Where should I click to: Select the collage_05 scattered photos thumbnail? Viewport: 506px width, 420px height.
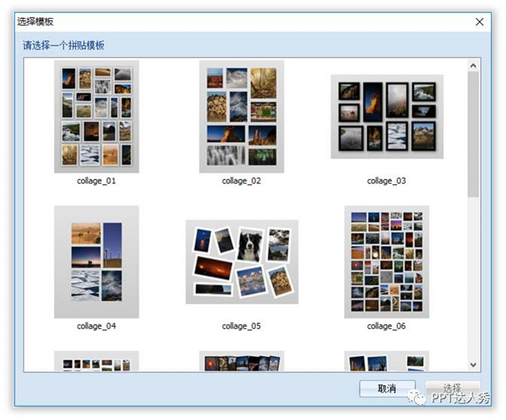click(x=241, y=262)
